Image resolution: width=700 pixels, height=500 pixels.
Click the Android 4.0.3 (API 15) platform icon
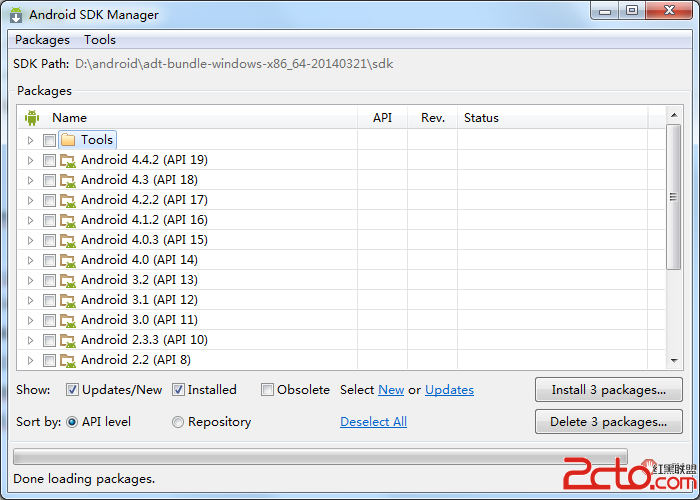pos(68,240)
